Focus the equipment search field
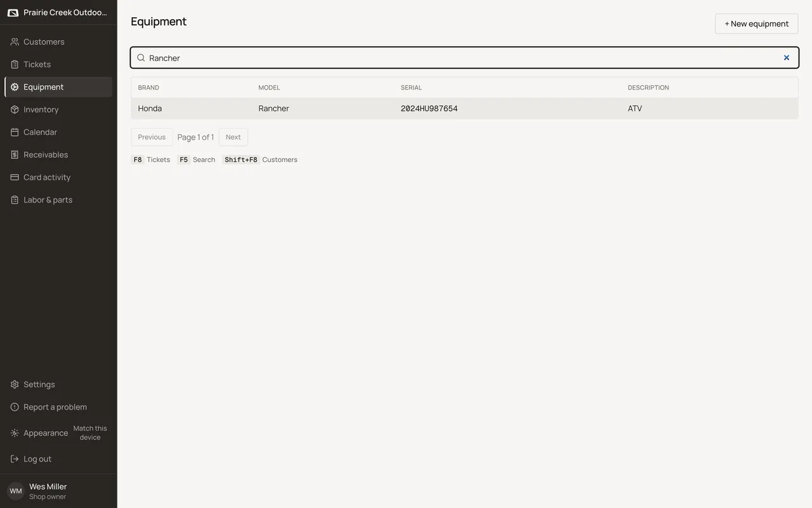Viewport: 812px width, 508px height. 464,58
